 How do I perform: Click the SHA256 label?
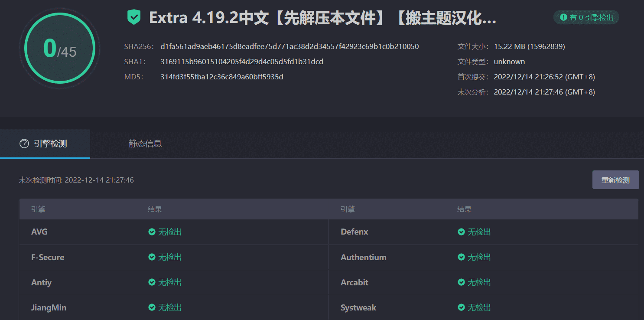click(139, 46)
